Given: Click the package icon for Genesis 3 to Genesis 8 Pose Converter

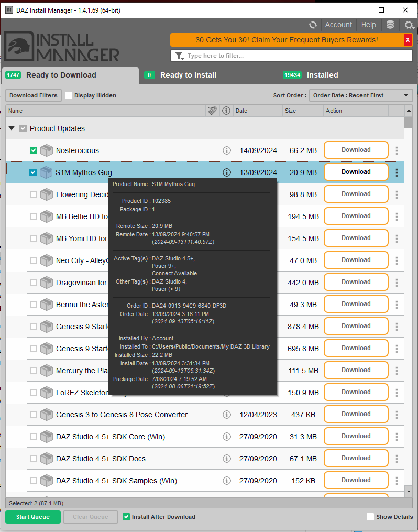Looking at the screenshot, I should pos(47,415).
